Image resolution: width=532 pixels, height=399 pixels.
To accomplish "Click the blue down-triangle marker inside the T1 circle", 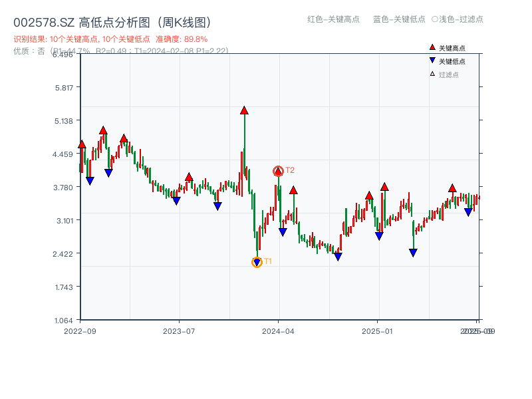I will point(257,262).
